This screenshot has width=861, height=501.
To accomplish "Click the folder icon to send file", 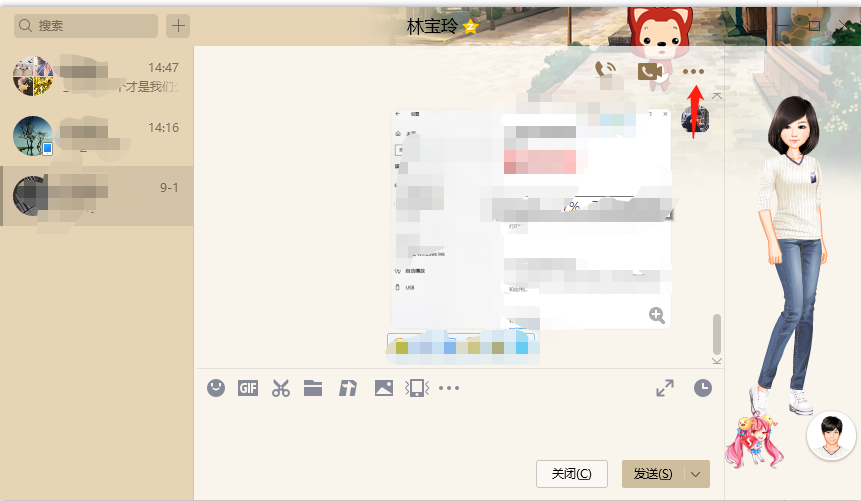I will tap(313, 388).
